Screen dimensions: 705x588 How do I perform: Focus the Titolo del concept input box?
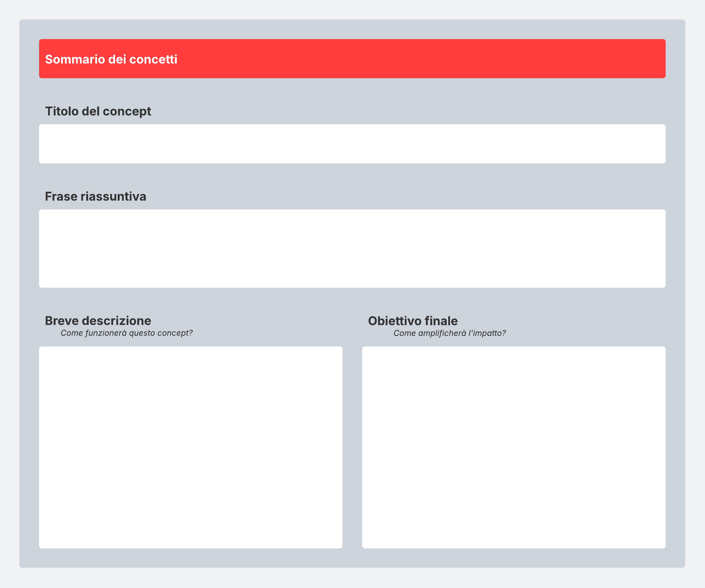click(352, 144)
